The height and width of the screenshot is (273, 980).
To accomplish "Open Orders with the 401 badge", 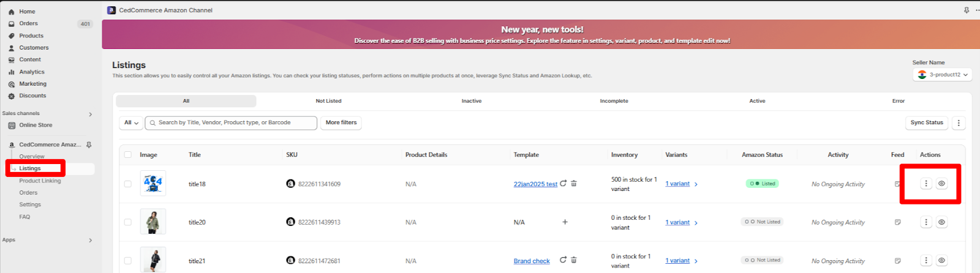I will [x=28, y=24].
